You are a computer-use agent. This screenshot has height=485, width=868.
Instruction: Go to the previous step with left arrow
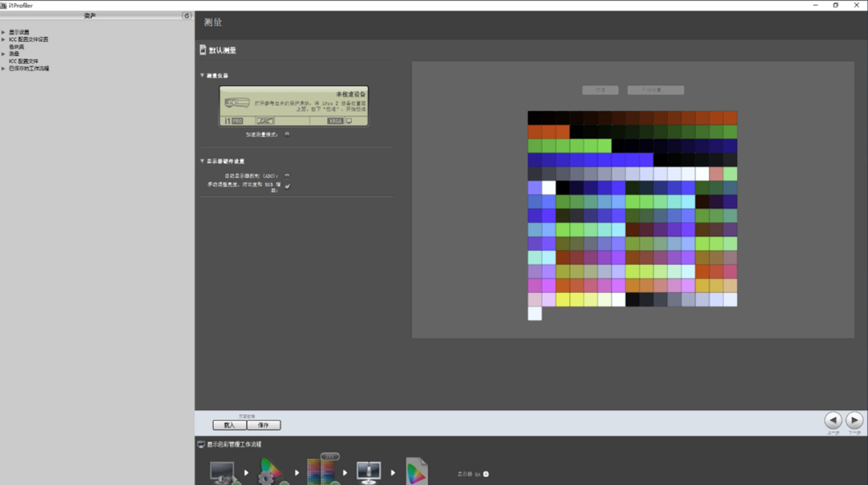[x=833, y=420]
